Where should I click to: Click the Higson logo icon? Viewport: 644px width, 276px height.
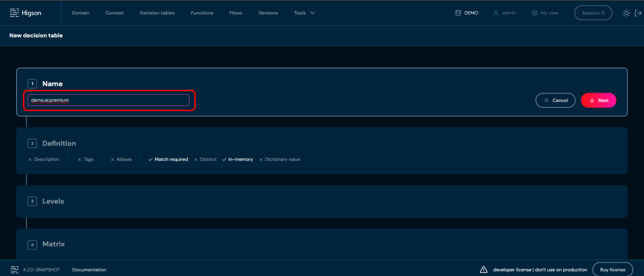tap(14, 13)
